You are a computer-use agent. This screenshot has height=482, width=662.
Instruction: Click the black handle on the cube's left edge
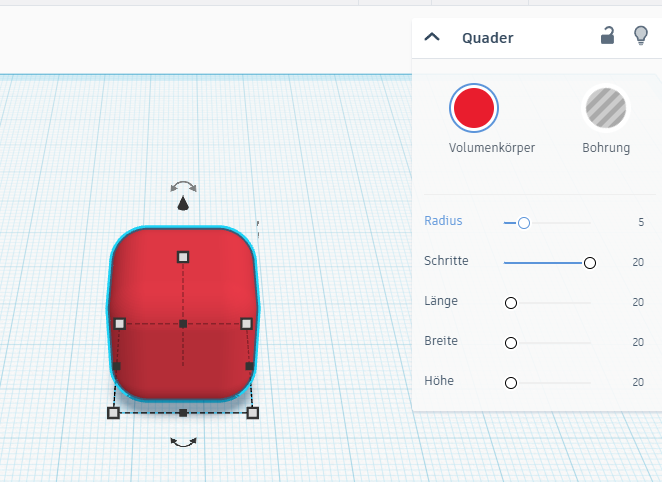click(x=117, y=366)
